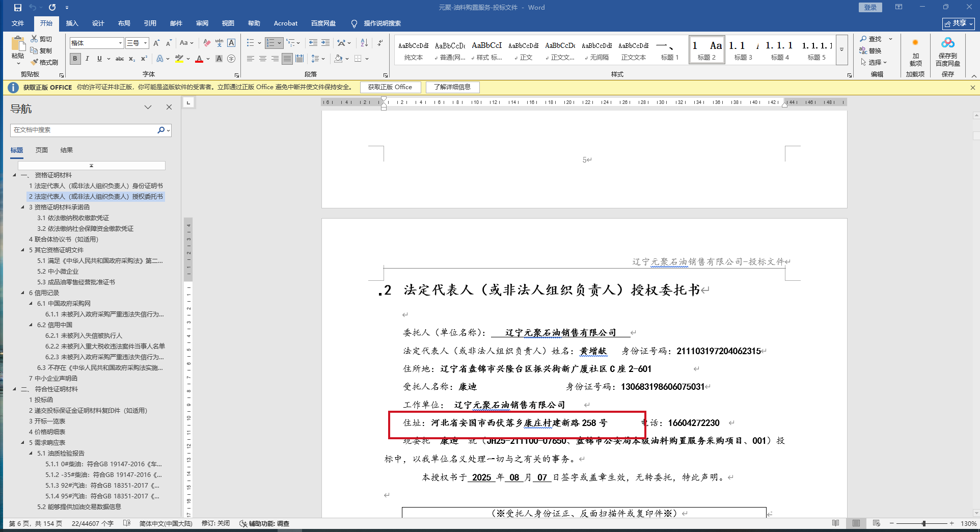This screenshot has width=980, height=532.
Task: Click the 保存到百度网盘 cloud icon
Action: (948, 52)
